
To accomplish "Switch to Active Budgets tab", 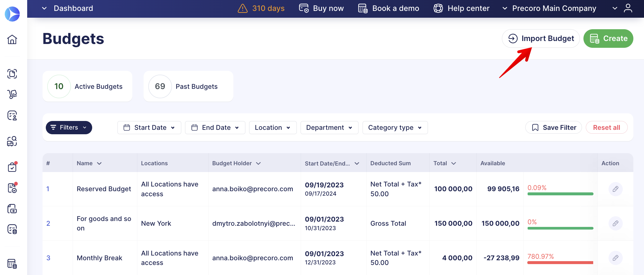I will tap(87, 86).
